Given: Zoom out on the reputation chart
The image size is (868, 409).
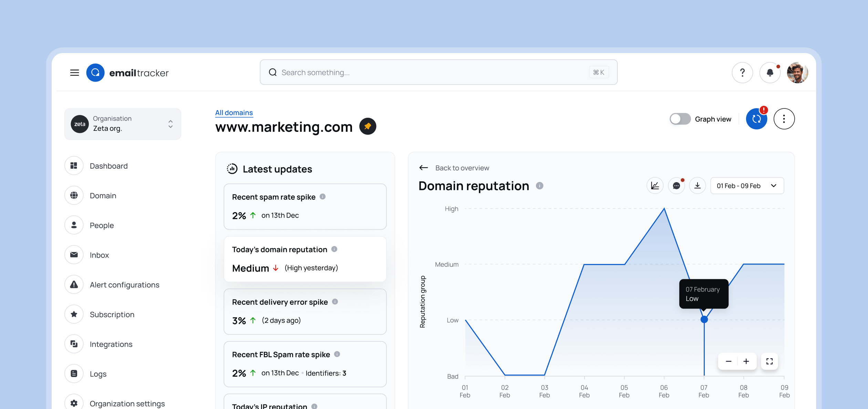Looking at the screenshot, I should (x=728, y=361).
